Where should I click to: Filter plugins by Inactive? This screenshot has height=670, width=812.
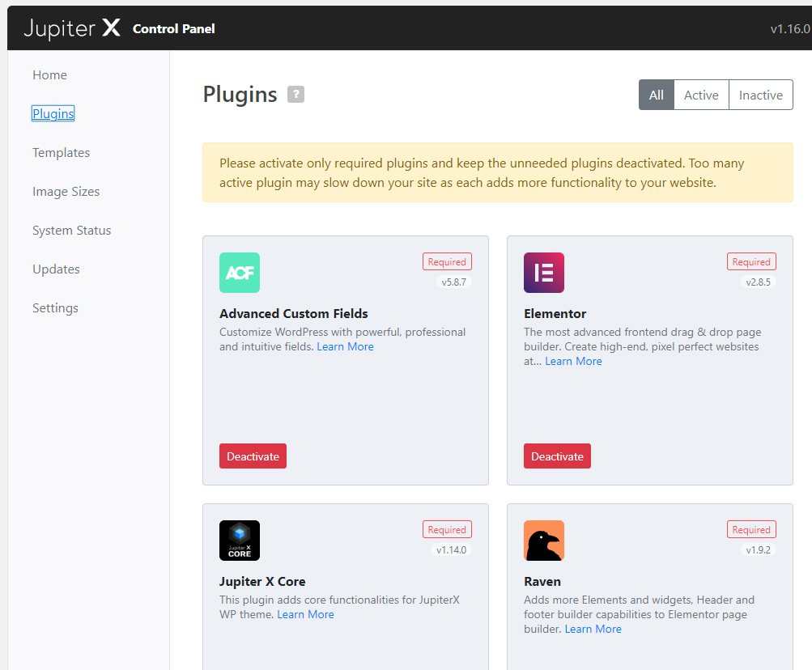click(761, 95)
